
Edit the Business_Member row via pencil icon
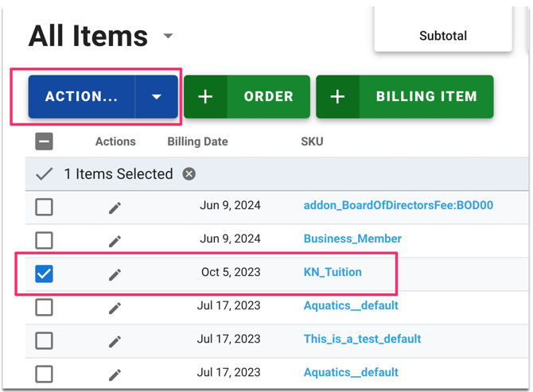coord(115,240)
